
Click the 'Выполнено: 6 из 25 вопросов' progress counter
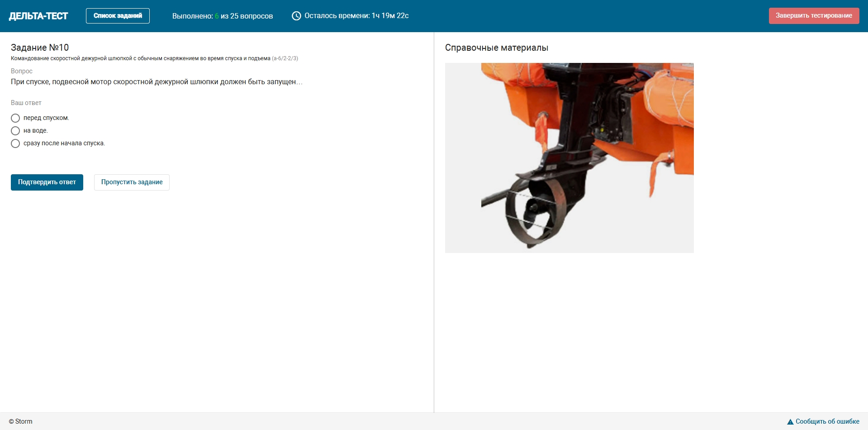pyautogui.click(x=223, y=16)
